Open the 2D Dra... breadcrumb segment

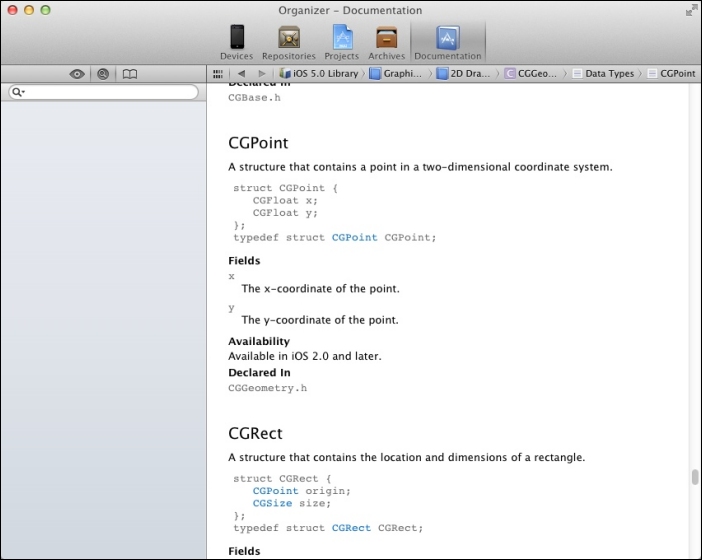463,73
